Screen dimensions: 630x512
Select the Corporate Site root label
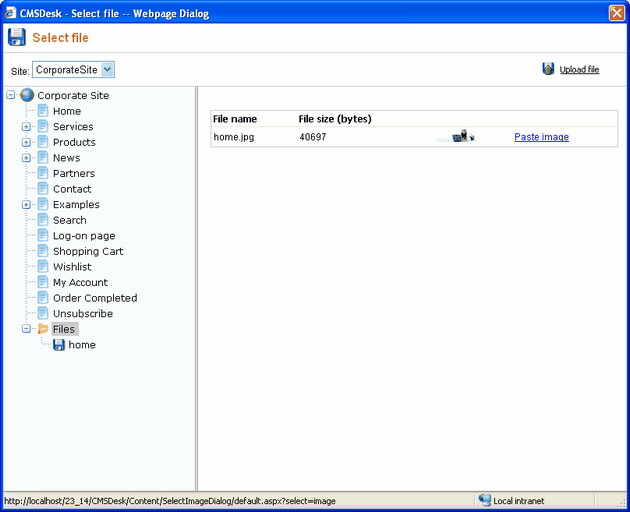click(73, 95)
